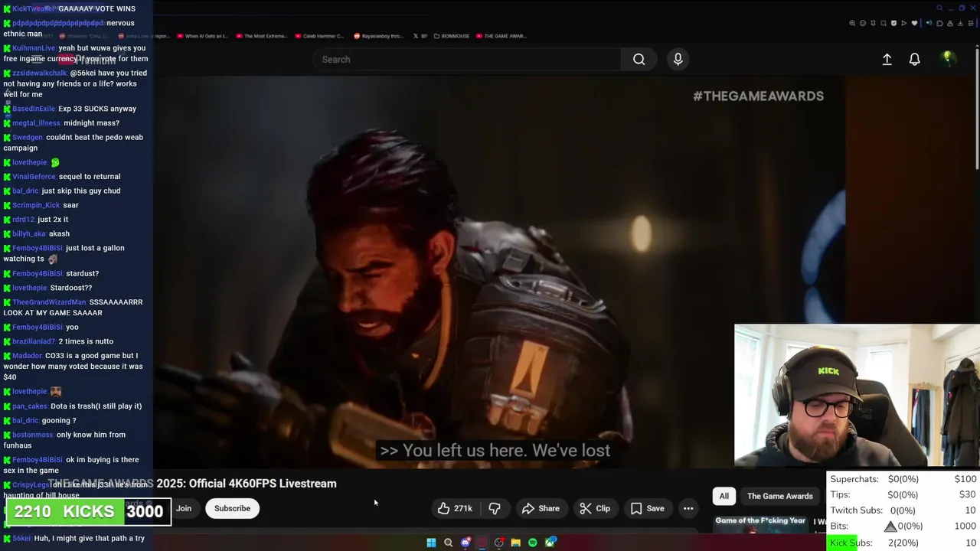Open the browser easy setup menu icon
Image resolution: width=980 pixels, height=551 pixels.
point(971,23)
